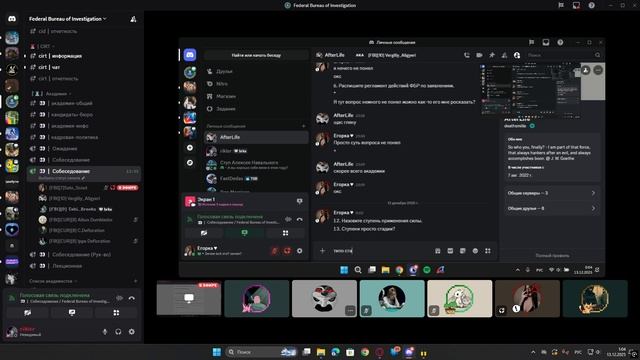The width and height of the screenshot is (640, 360).
Task: Collapse the cirt channel category
Action: pyautogui.click(x=45, y=46)
